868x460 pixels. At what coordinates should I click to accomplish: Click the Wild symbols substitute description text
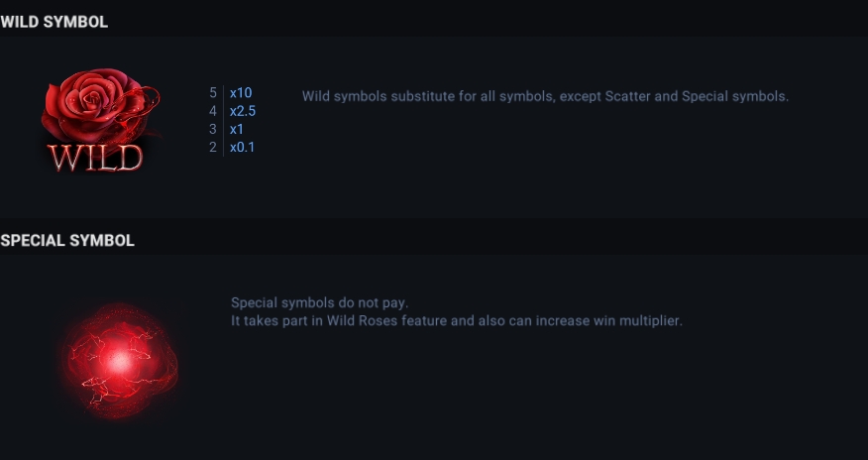tap(545, 96)
